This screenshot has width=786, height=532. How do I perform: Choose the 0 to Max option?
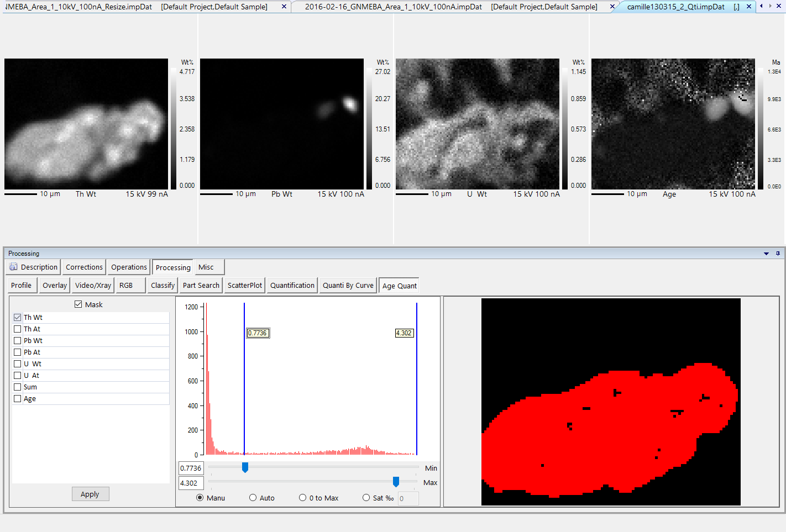(x=303, y=498)
